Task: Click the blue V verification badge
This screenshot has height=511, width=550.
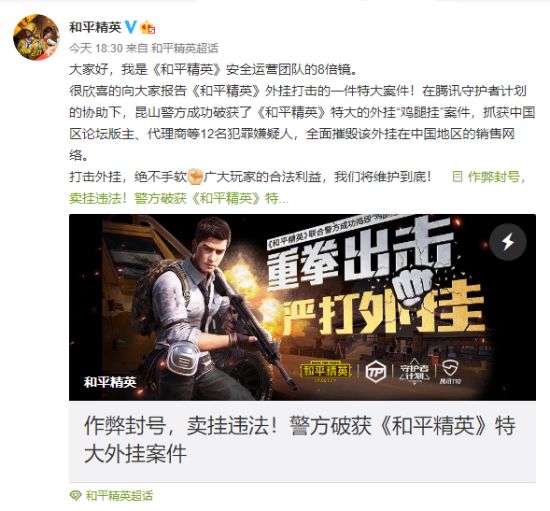Action: point(131,27)
